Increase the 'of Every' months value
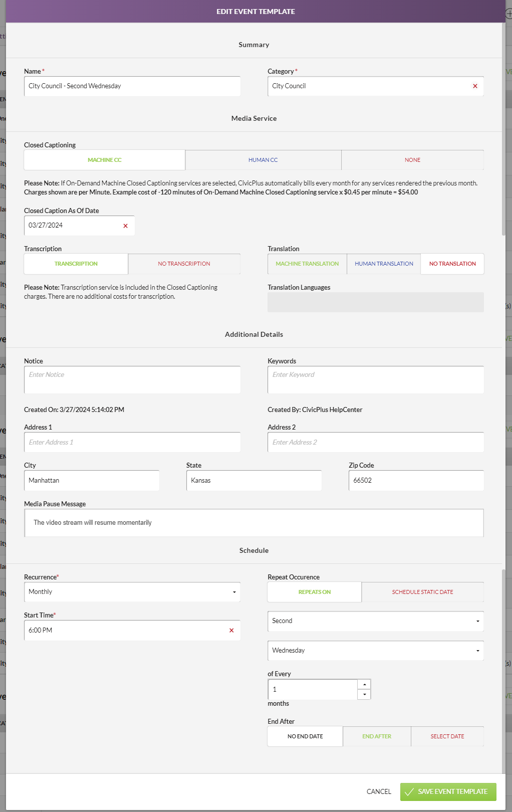This screenshot has width=512, height=812. point(364,685)
